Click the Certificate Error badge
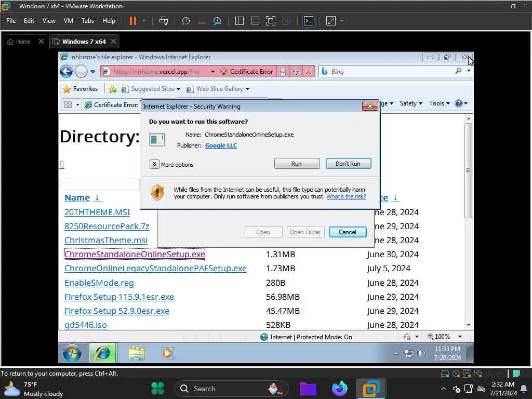Viewport: 532px width, 399px height. 247,72
